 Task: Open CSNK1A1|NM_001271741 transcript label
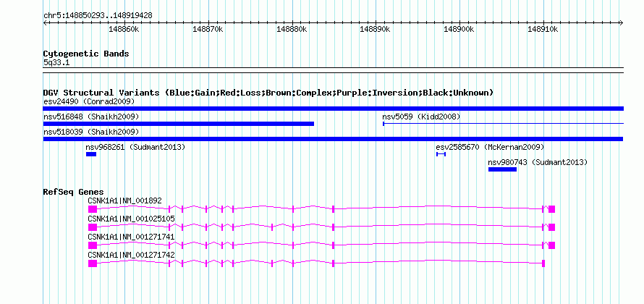[x=132, y=237]
